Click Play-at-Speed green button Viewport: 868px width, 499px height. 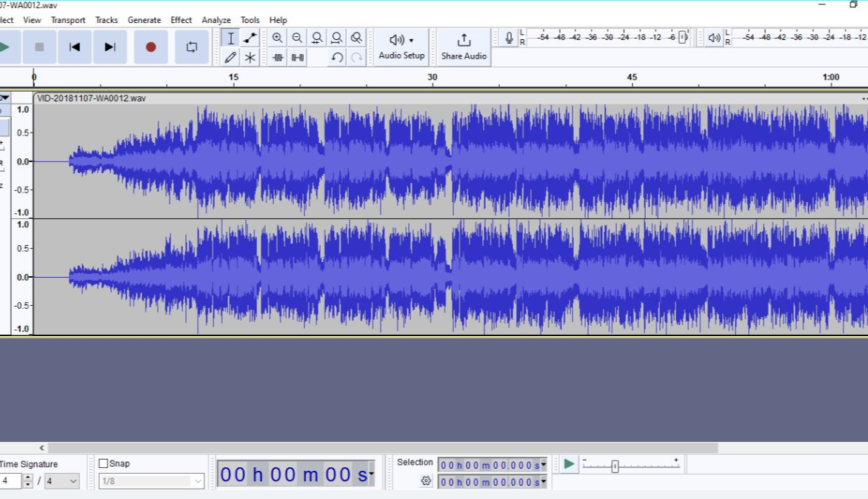(x=569, y=464)
